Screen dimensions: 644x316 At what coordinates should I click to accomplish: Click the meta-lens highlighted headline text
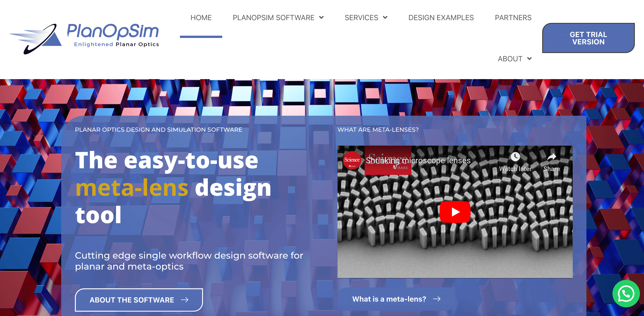pos(132,188)
